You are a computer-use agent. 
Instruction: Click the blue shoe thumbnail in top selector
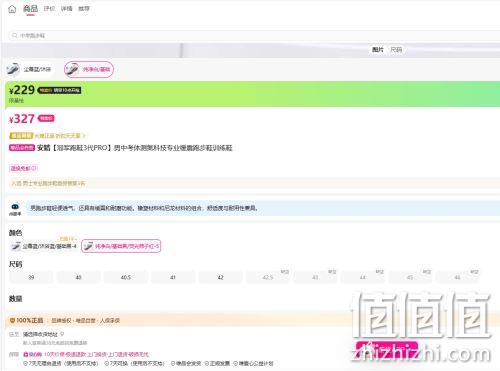(13, 69)
